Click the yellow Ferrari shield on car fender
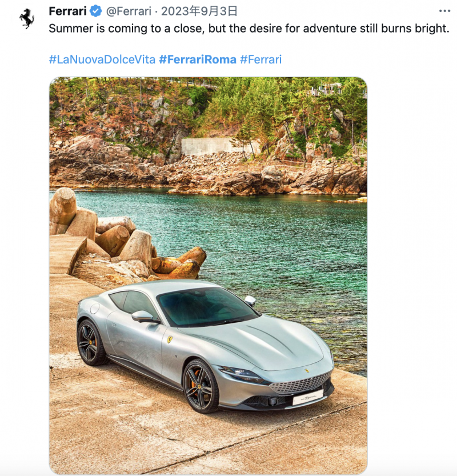Image resolution: width=457 pixels, height=476 pixels. point(170,339)
